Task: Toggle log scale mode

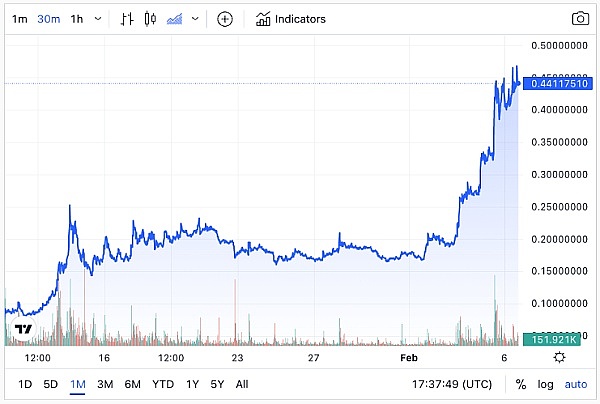Action: 545,384
